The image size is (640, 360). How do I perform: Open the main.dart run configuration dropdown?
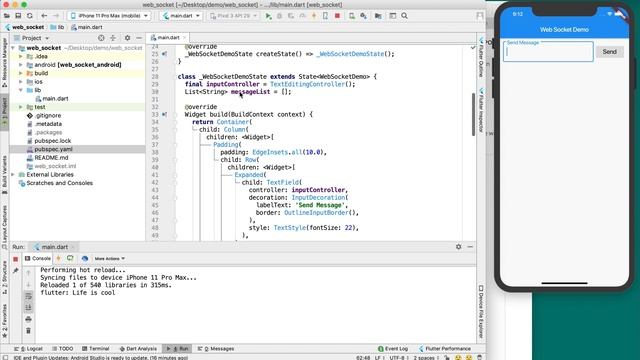click(x=181, y=16)
